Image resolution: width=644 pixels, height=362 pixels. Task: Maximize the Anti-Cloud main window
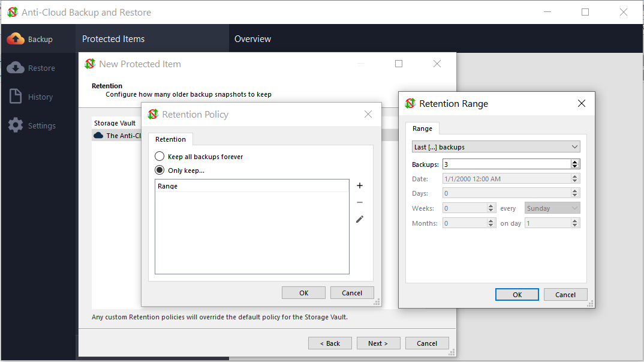click(x=585, y=12)
